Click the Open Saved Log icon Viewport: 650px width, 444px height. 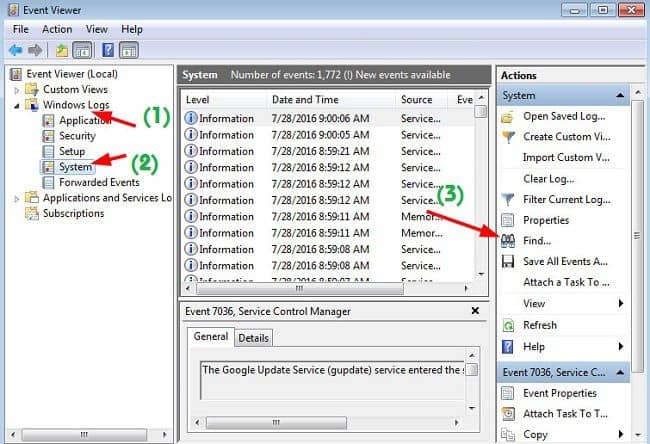(508, 116)
